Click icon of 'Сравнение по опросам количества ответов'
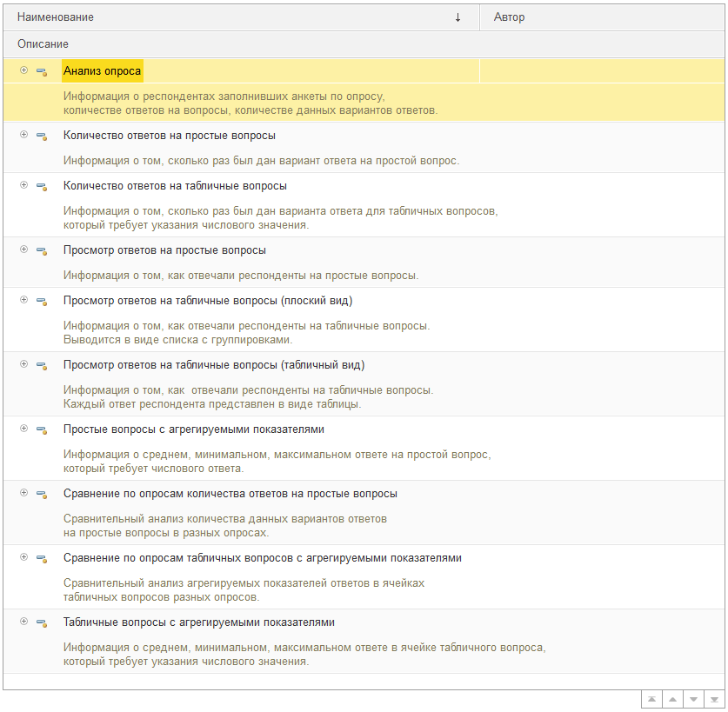 pyautogui.click(x=41, y=494)
